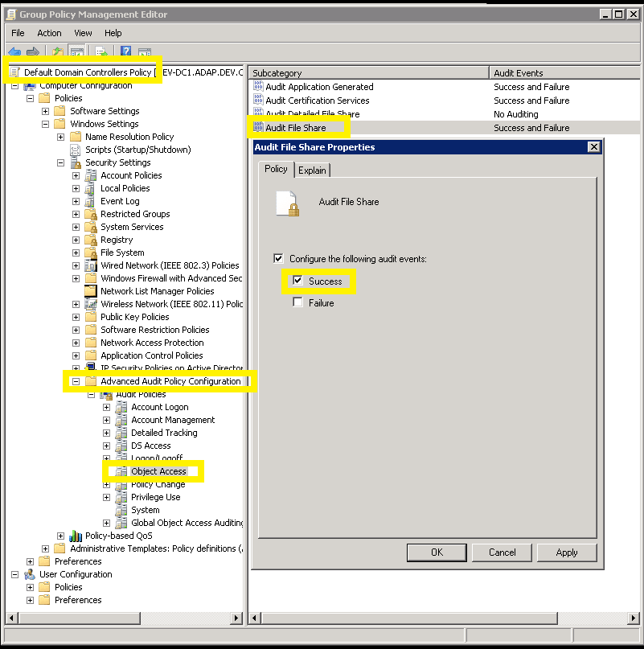Collapse the Advanced Audit Policy Configuration node

click(x=76, y=381)
